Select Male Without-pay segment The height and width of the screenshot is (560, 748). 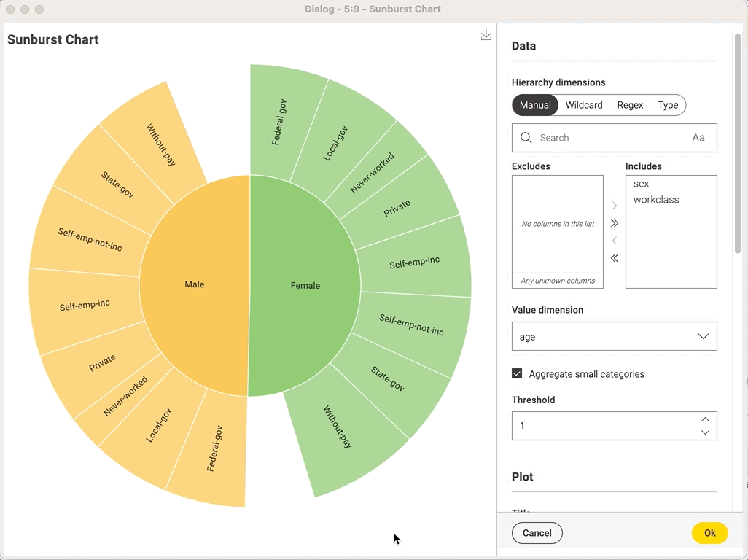pos(161,144)
